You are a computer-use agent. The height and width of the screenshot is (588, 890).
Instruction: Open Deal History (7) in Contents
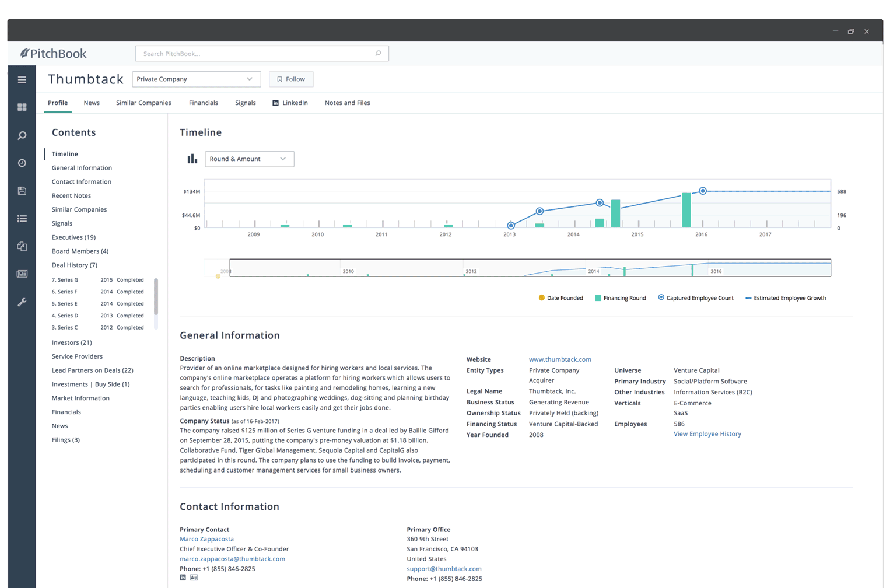tap(75, 265)
